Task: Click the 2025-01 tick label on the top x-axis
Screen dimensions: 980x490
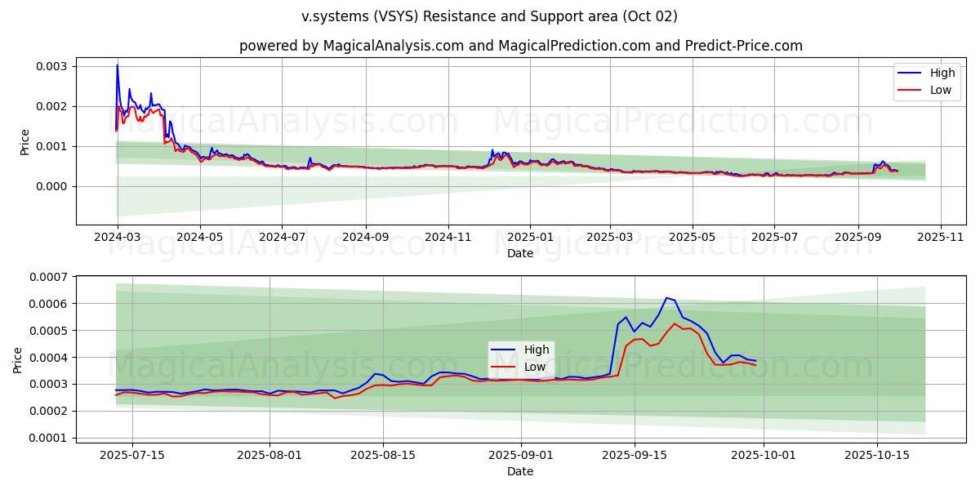Action: pyautogui.click(x=530, y=237)
